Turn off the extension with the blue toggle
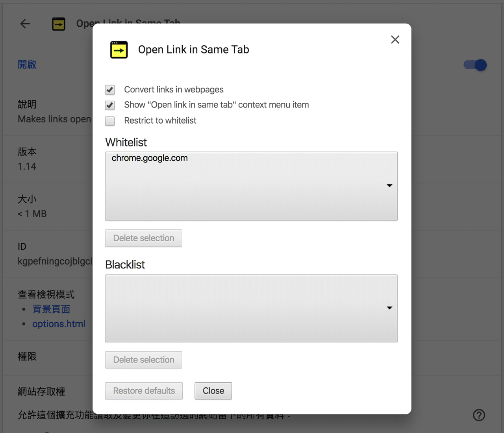 474,65
